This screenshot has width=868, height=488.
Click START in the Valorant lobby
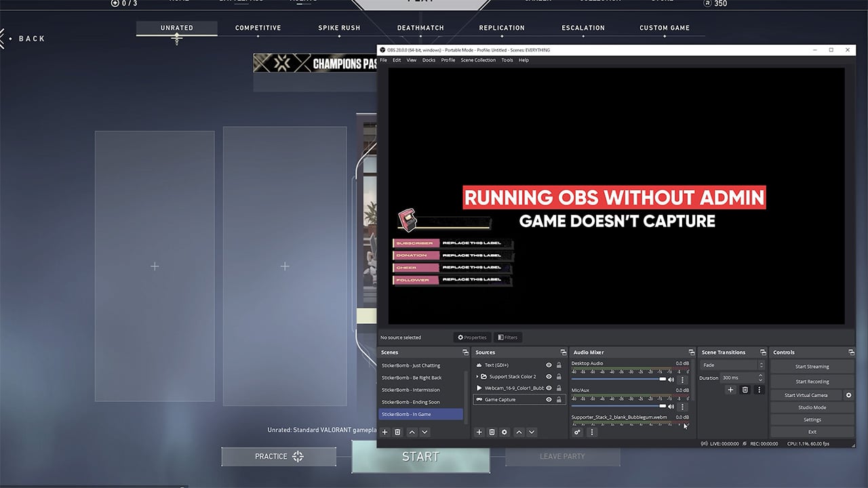[x=420, y=456]
